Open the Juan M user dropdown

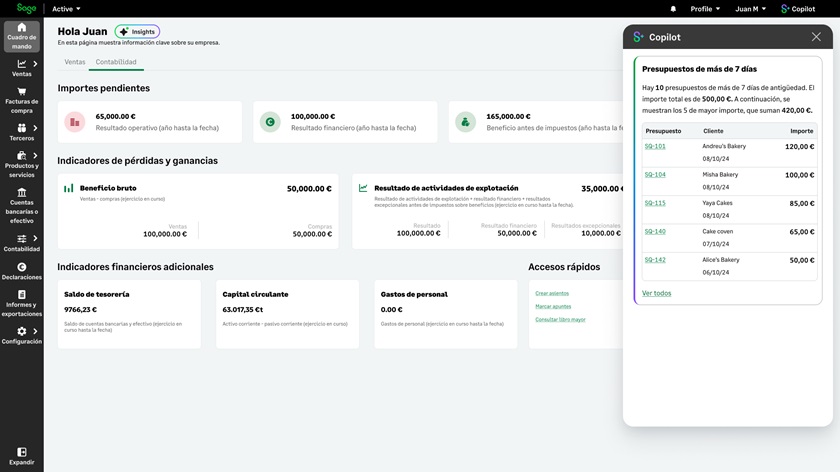click(x=751, y=9)
